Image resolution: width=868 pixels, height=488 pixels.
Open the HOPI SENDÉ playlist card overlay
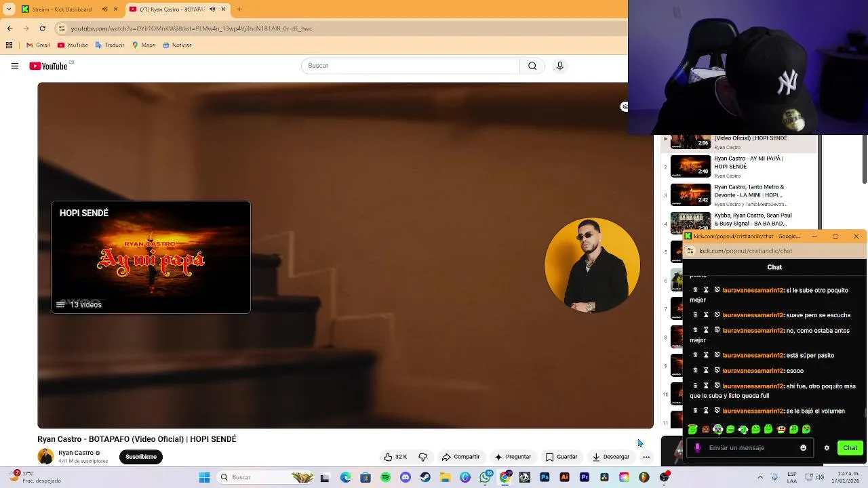click(x=151, y=257)
